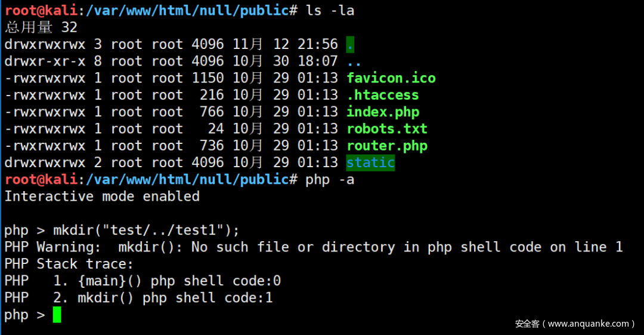
Task: Select router.php in the directory listing
Action: 387,146
